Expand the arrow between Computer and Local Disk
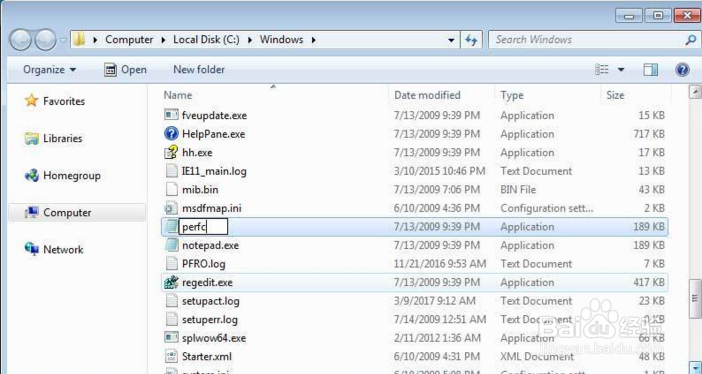Viewport: 702px width, 374px height. click(163, 40)
